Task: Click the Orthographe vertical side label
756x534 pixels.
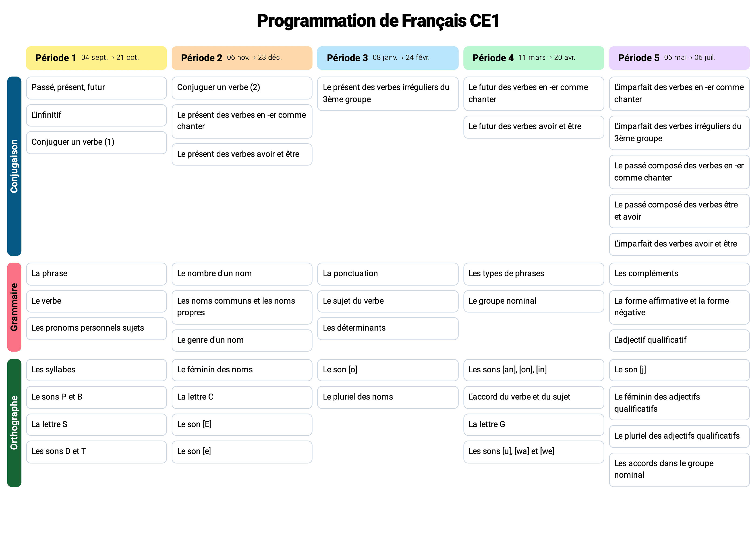Action: coord(14,423)
